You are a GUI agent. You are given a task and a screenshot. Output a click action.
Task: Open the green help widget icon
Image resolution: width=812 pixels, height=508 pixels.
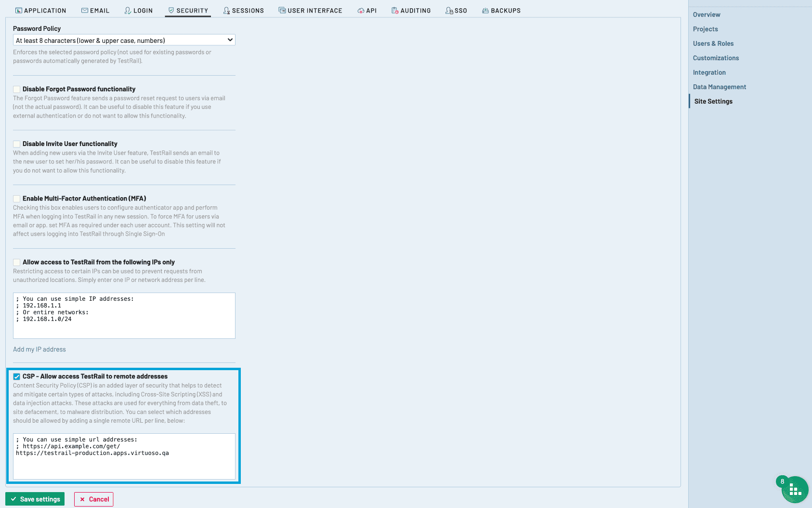(x=795, y=490)
